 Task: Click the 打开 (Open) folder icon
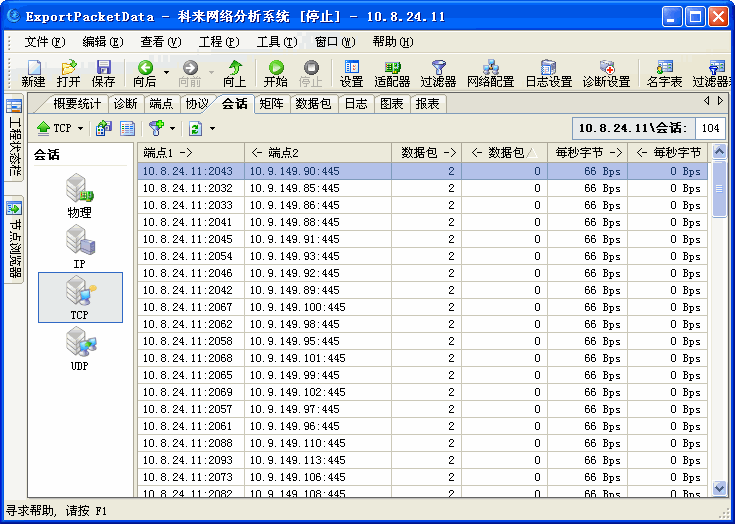point(68,73)
